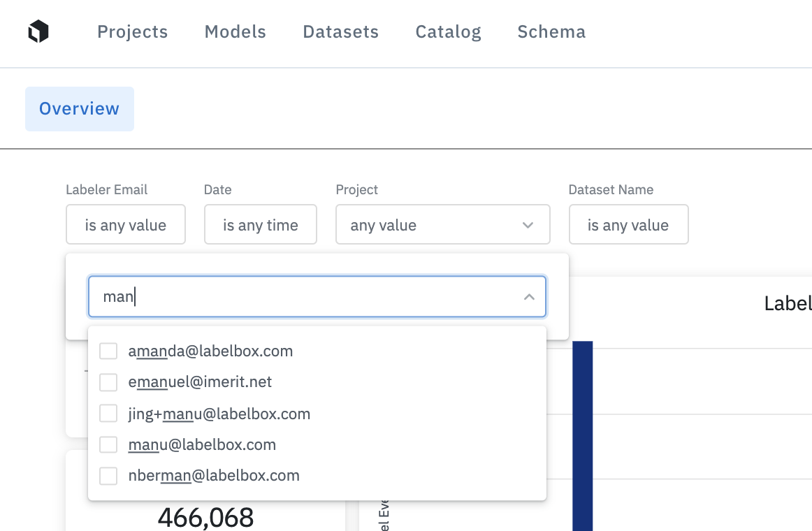
Task: Navigate to the Schema page
Action: pyautogui.click(x=551, y=31)
